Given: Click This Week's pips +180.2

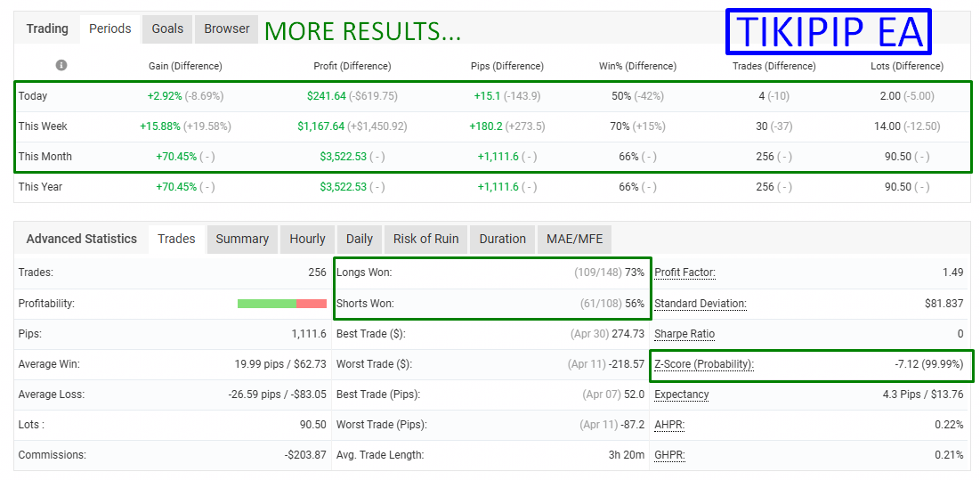Looking at the screenshot, I should 486,126.
